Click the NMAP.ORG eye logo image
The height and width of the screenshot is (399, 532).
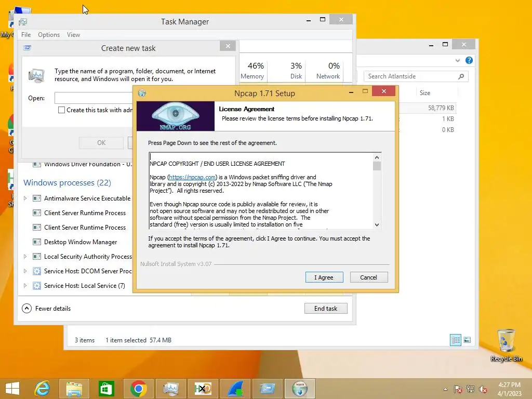[176, 116]
